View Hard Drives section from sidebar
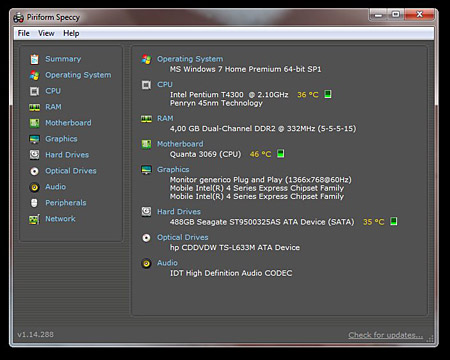This screenshot has width=450, height=360. tap(67, 155)
